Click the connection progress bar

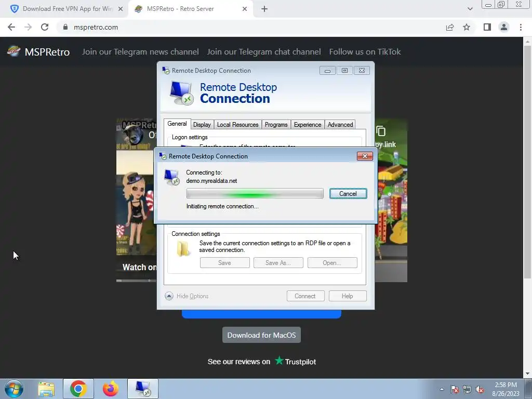(255, 194)
